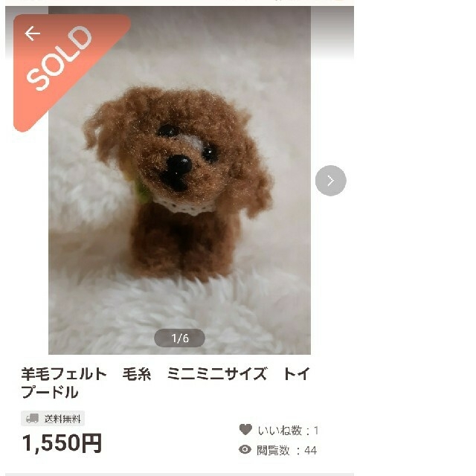Click the gray margin right of photo
Viewport: 476px width, 476px height.
[332, 33]
